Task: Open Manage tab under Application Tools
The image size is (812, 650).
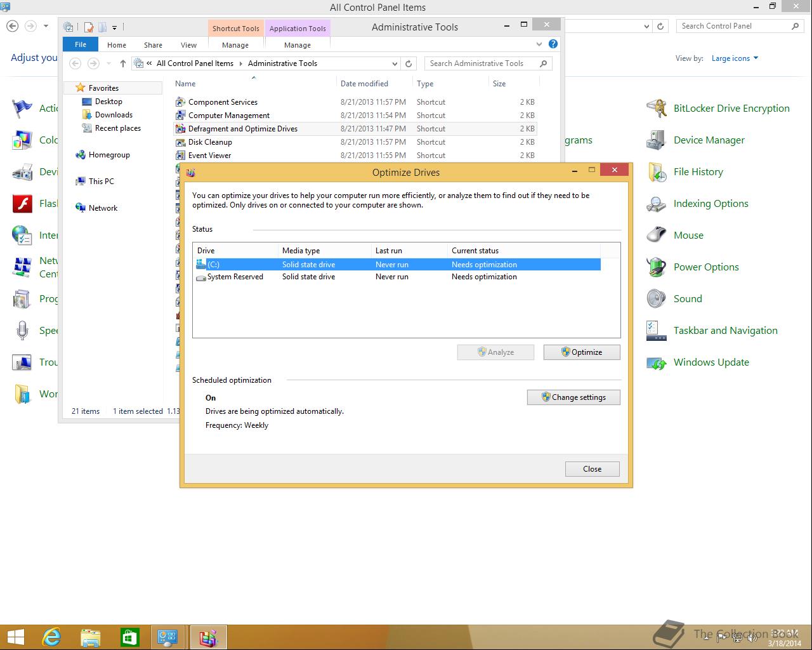Action: (x=298, y=45)
